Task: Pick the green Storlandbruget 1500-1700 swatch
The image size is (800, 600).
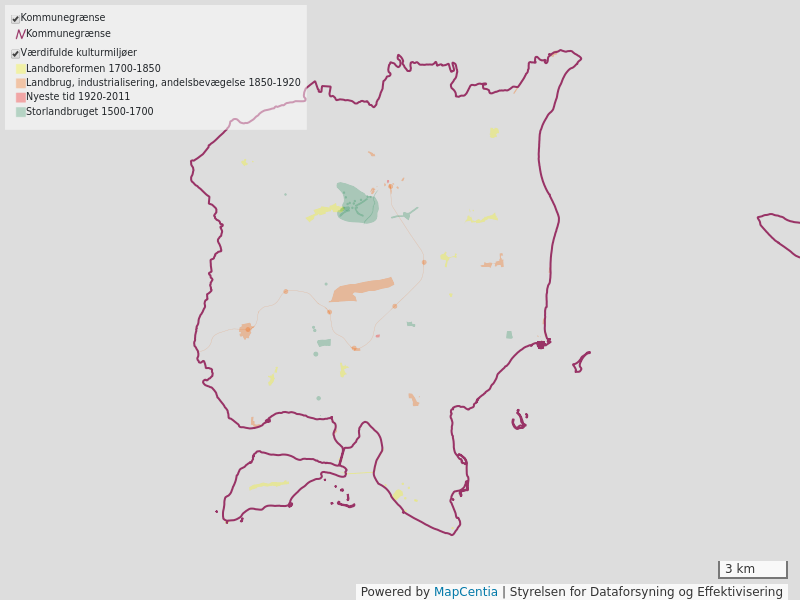Action: click(x=20, y=112)
